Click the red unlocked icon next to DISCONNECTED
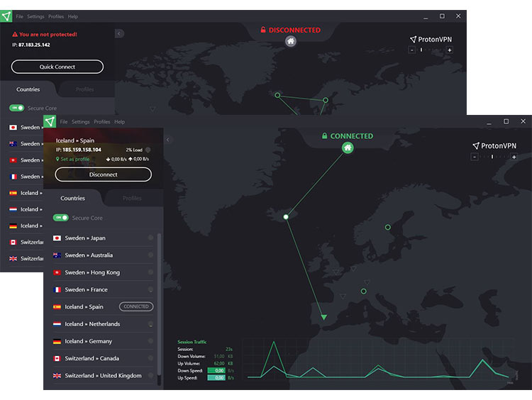532x400 pixels. (x=263, y=30)
